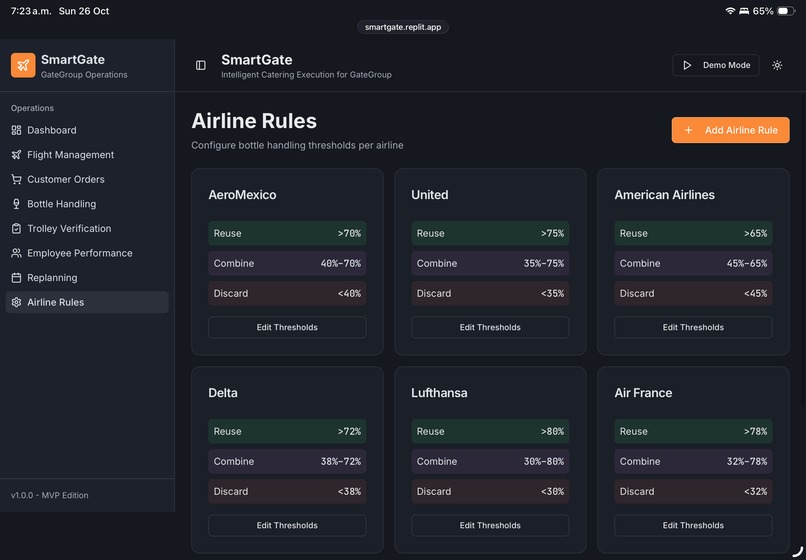Click the Replanning calendar icon
Image resolution: width=806 pixels, height=560 pixels.
16,278
